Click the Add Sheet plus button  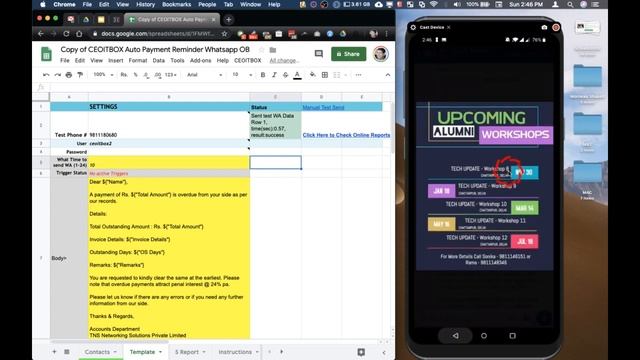[x=54, y=351]
